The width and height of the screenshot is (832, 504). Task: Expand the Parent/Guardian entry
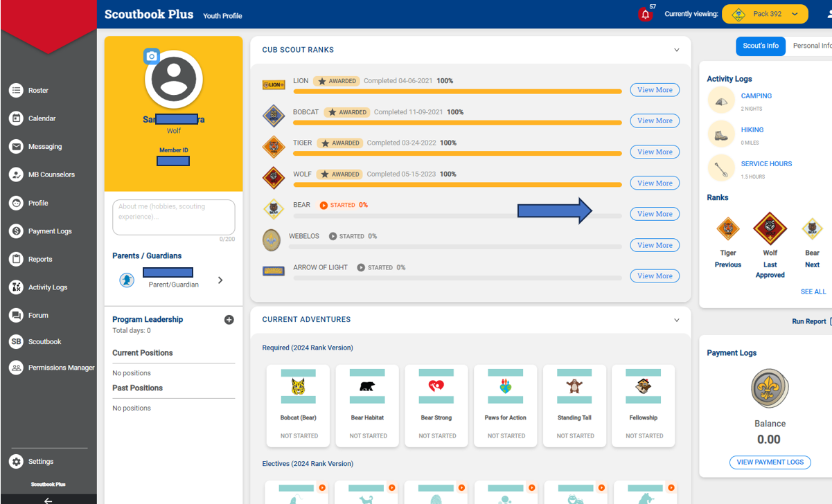(220, 280)
